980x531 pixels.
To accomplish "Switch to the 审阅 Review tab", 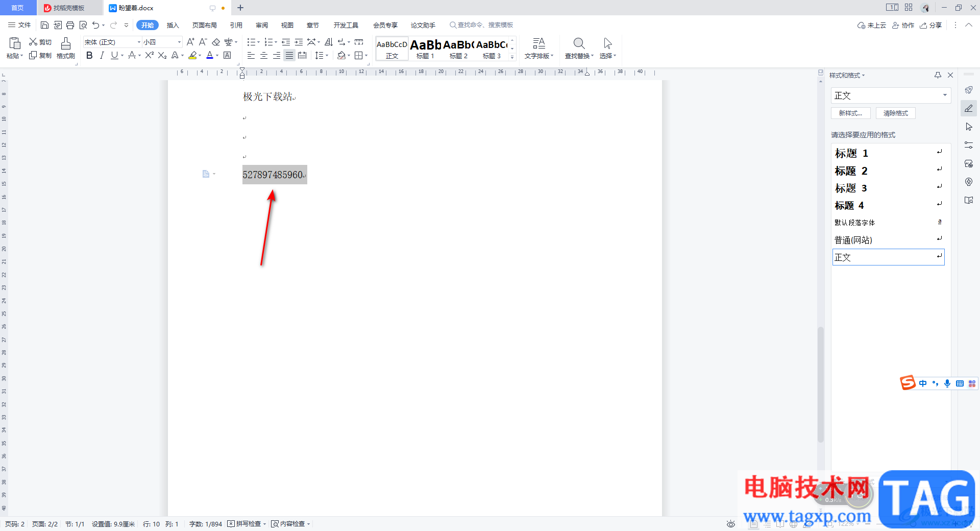I will [x=262, y=25].
